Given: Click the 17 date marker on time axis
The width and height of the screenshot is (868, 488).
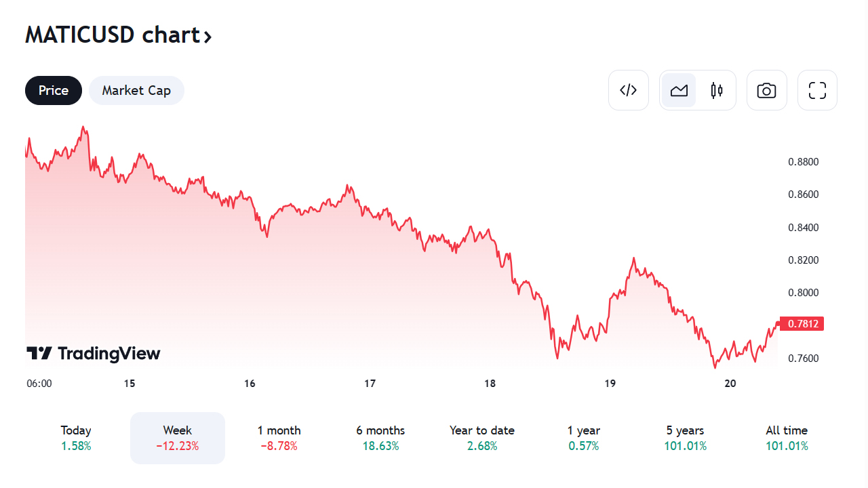Looking at the screenshot, I should pos(370,384).
